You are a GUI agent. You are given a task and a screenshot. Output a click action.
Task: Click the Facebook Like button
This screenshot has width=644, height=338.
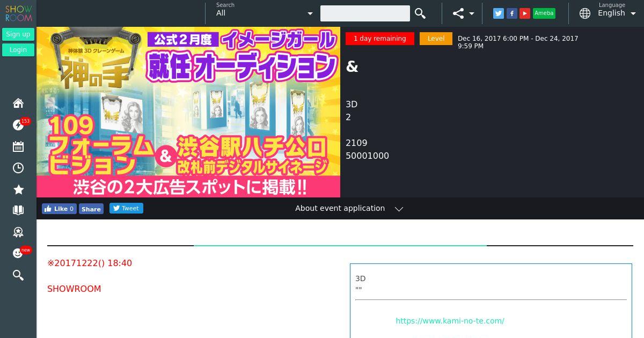pos(59,209)
